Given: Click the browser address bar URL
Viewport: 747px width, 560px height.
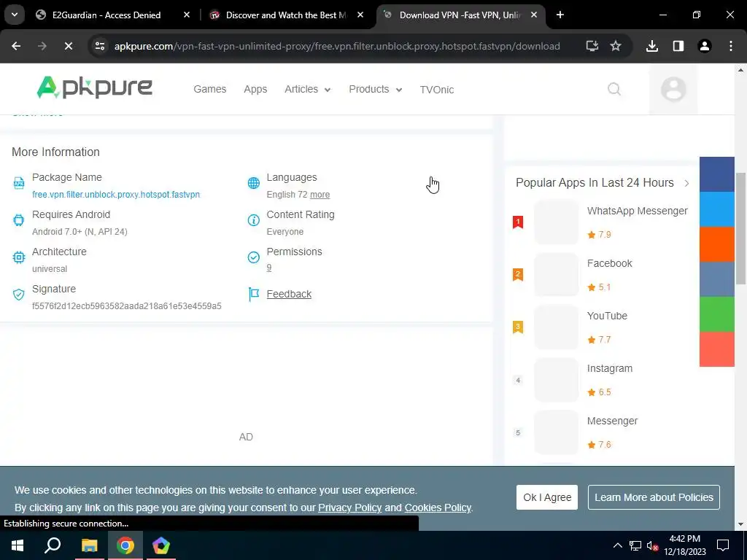Looking at the screenshot, I should pos(337,46).
